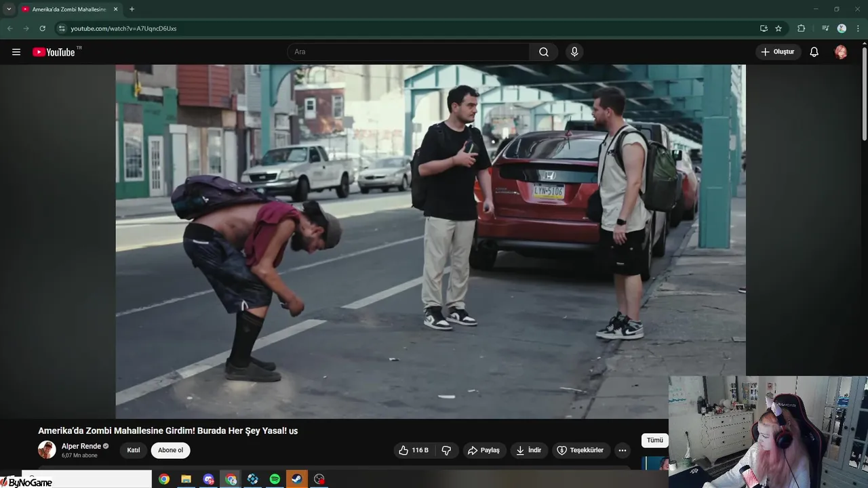
Task: Select the Tümü filter chip
Action: tap(654, 440)
